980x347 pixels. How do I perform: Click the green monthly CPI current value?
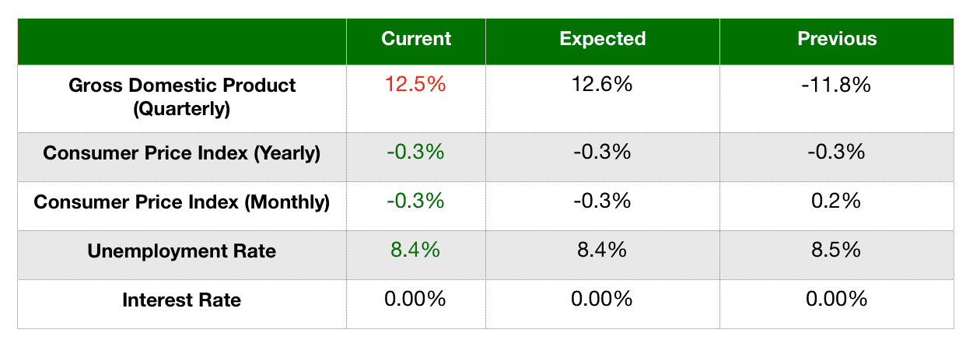(415, 202)
